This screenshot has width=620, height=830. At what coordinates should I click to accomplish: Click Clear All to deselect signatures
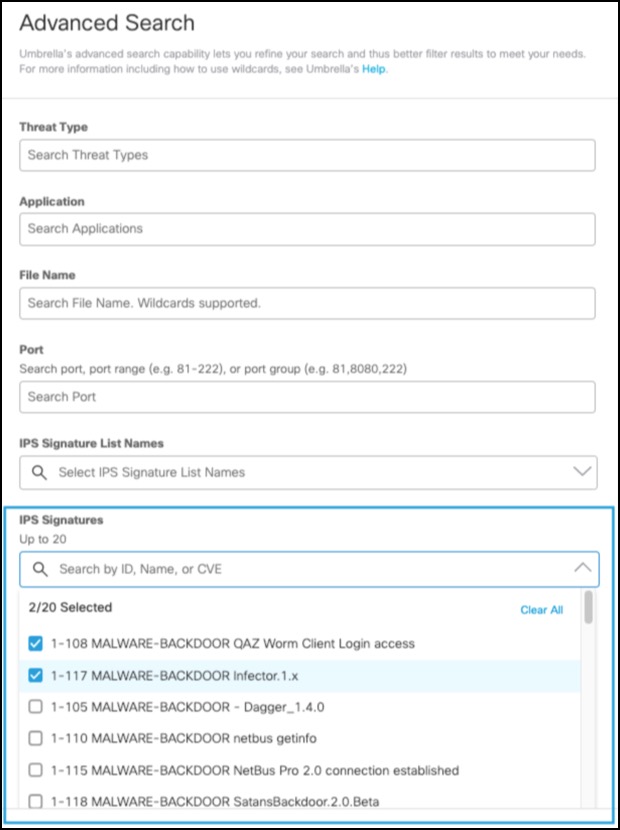point(542,609)
